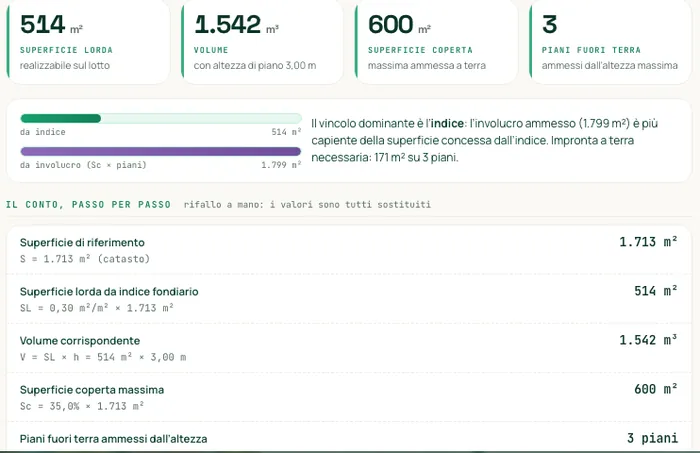The width and height of the screenshot is (700, 453).
Task: Click the 'da indice' bar label
Action: 43,132
